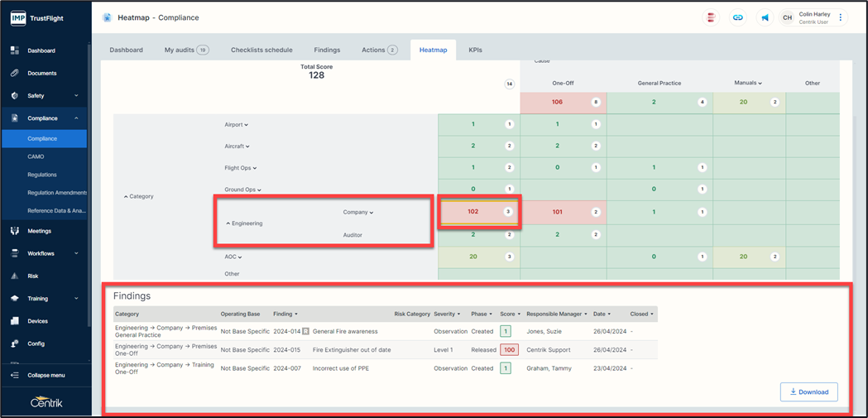Expand the Manuals cause column
This screenshot has width=868, height=418.
pyautogui.click(x=748, y=83)
